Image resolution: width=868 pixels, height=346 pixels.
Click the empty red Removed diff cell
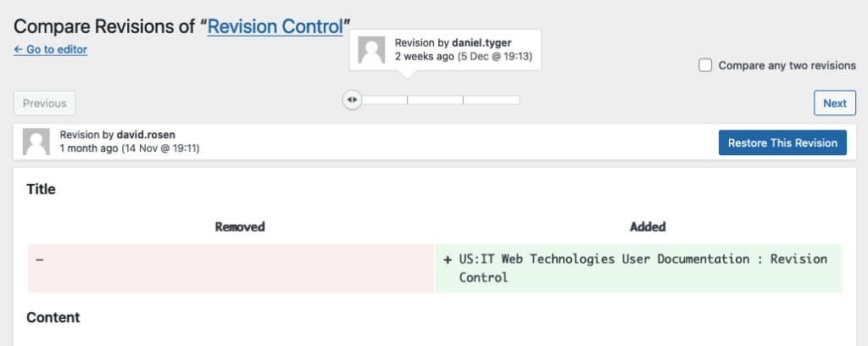(231, 268)
